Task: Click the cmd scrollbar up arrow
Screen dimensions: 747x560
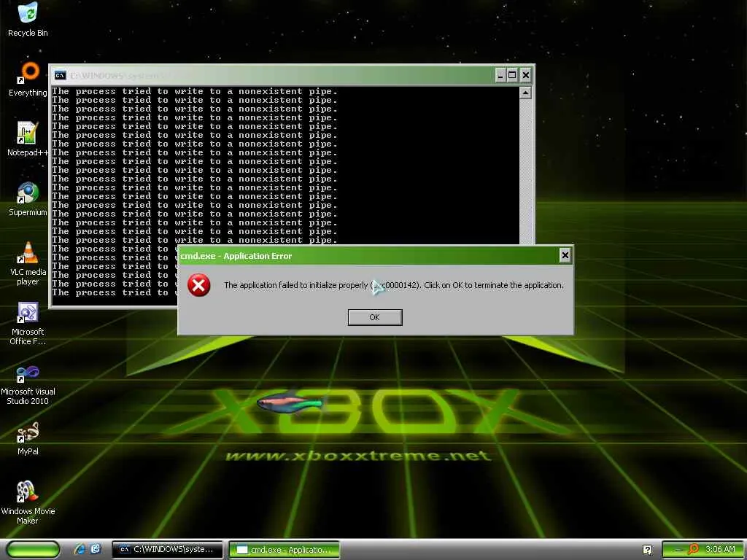Action: (525, 93)
